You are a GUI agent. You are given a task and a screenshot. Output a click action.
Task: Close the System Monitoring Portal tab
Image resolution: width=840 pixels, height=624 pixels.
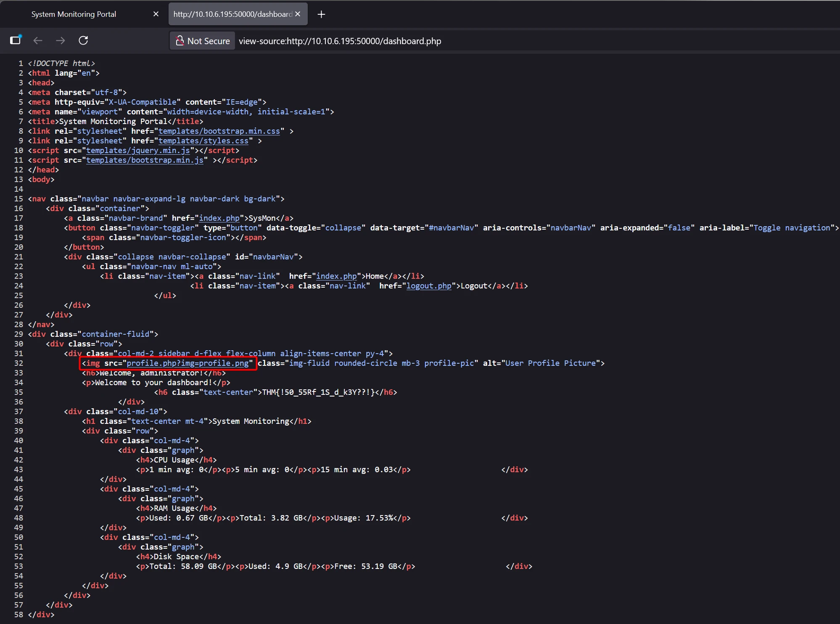tap(156, 14)
